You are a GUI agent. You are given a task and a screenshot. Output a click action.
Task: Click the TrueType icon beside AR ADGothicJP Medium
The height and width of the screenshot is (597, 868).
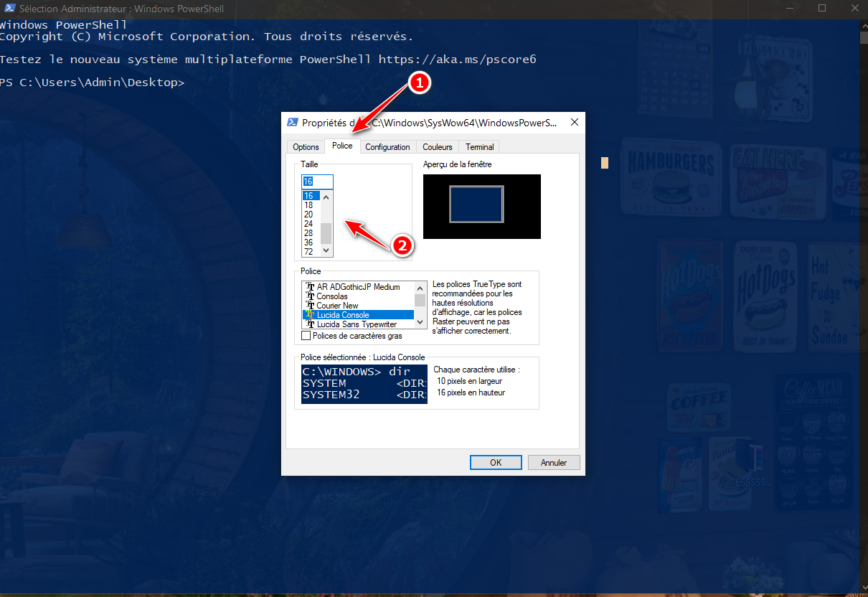coord(311,287)
